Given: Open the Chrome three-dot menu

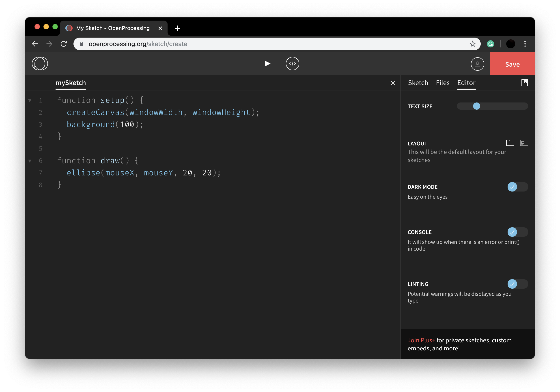Looking at the screenshot, I should click(x=525, y=44).
